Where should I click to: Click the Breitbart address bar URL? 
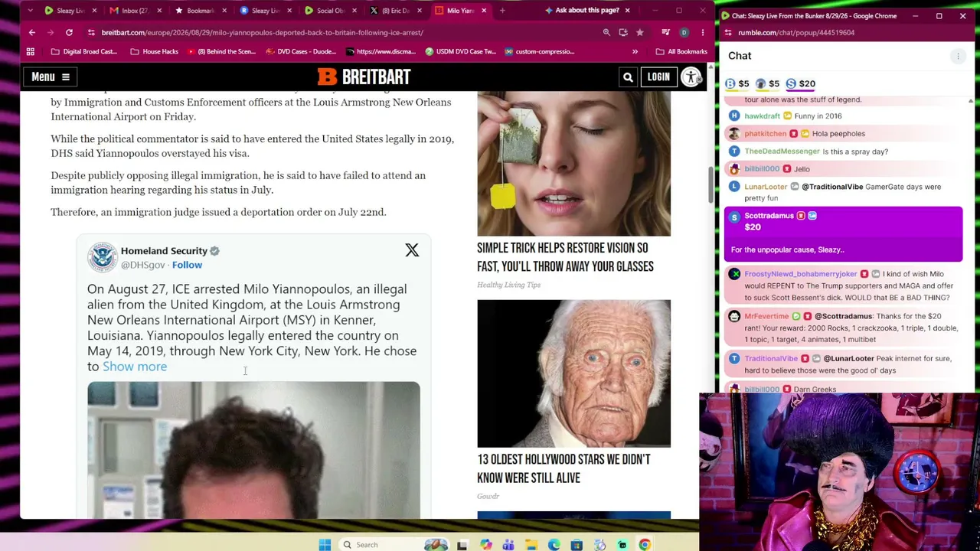(263, 33)
